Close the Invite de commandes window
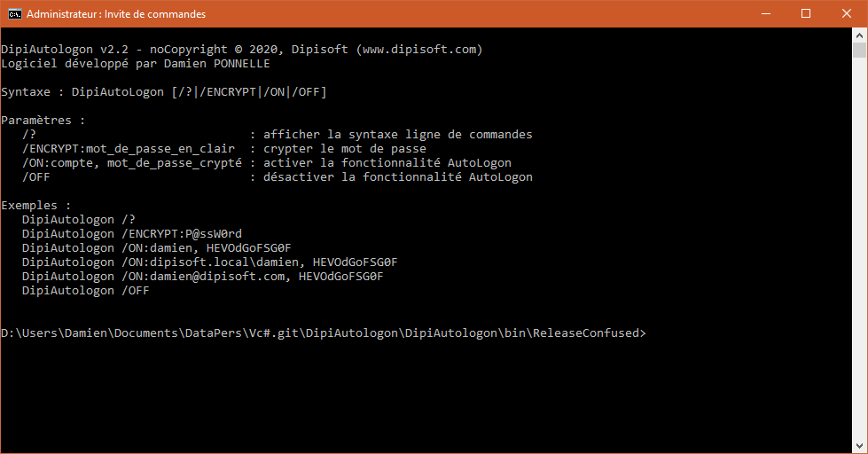The height and width of the screenshot is (454, 868). click(846, 13)
